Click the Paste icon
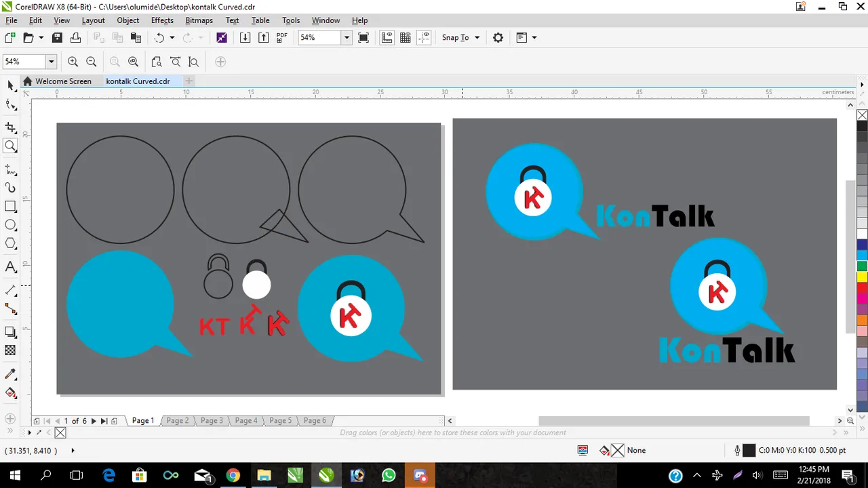The height and width of the screenshot is (488, 868). click(136, 38)
